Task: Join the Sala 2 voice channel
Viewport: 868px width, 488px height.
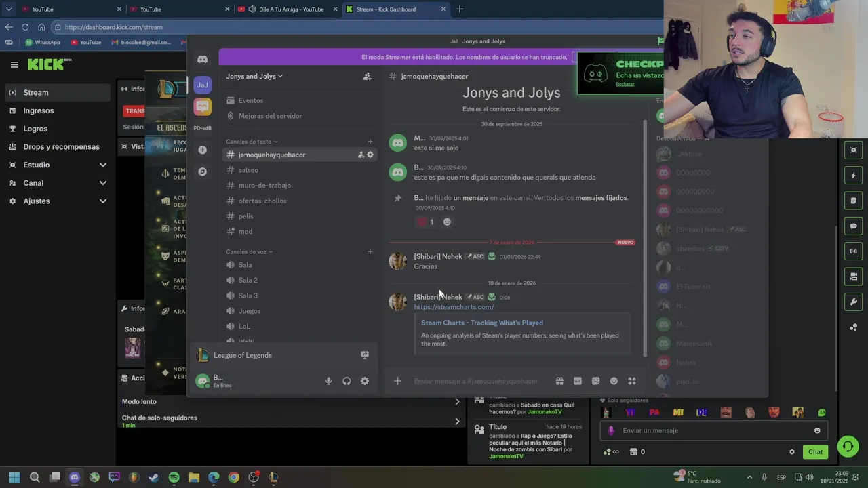Action: point(299,280)
